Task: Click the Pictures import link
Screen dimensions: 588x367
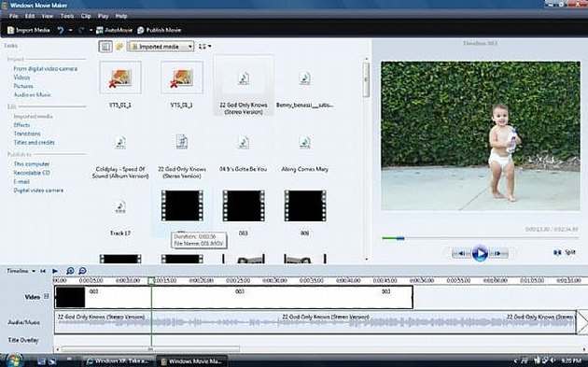Action: [x=23, y=86]
